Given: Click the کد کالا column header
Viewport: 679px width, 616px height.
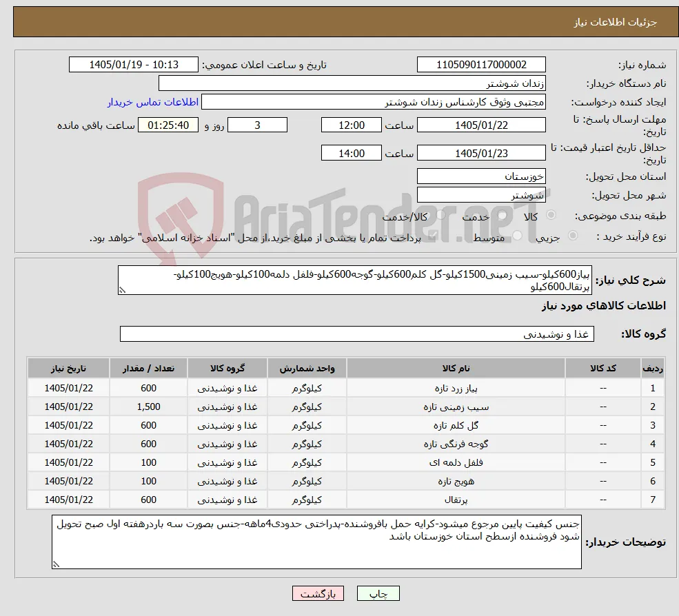Looking at the screenshot, I should click(602, 369).
